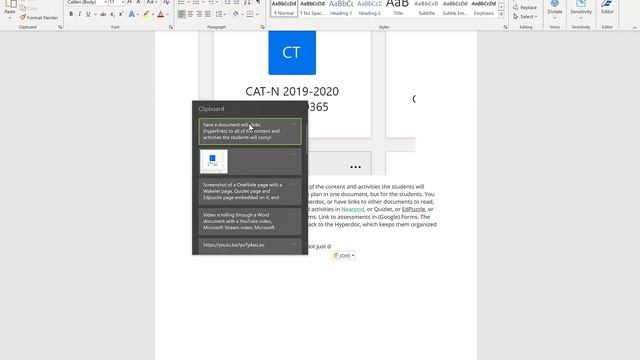Click Format Painter in Clipboard group
The image size is (640, 360).
click(x=39, y=18)
